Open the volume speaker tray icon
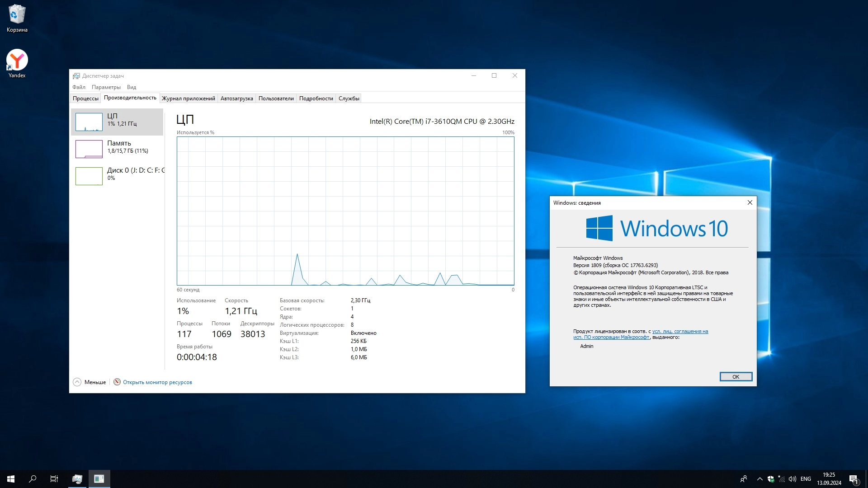The image size is (868, 488). tap(792, 479)
